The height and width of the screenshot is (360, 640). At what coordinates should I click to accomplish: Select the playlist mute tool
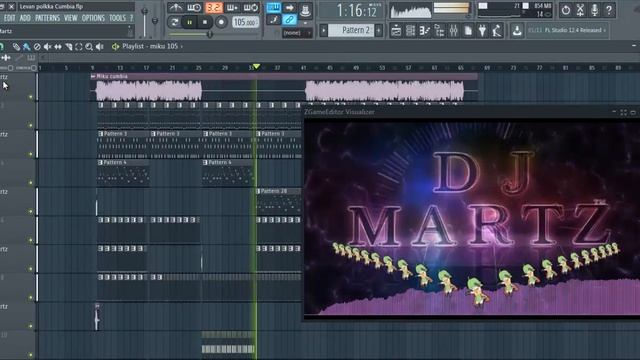coord(47,47)
